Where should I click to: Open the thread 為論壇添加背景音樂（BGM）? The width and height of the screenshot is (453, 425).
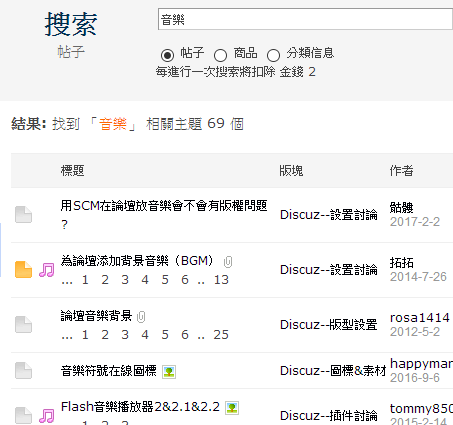137,261
